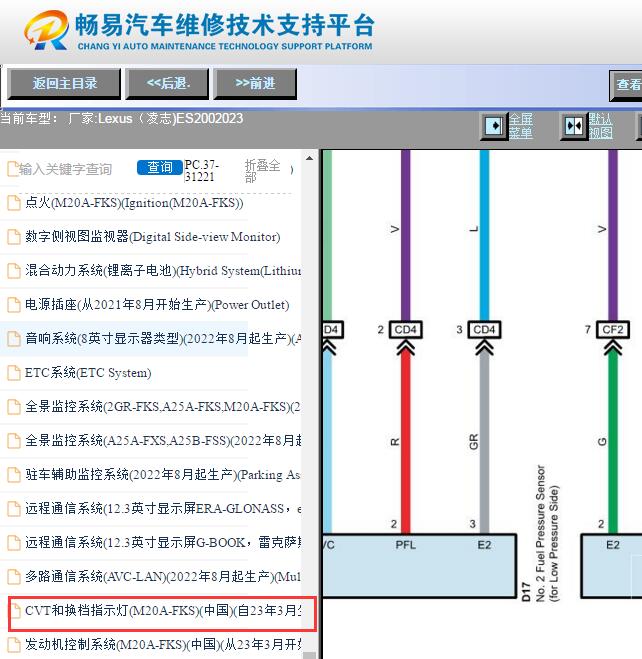The width and height of the screenshot is (642, 659).
Task: Click document icon beside 混合动力系统
Action: click(14, 271)
